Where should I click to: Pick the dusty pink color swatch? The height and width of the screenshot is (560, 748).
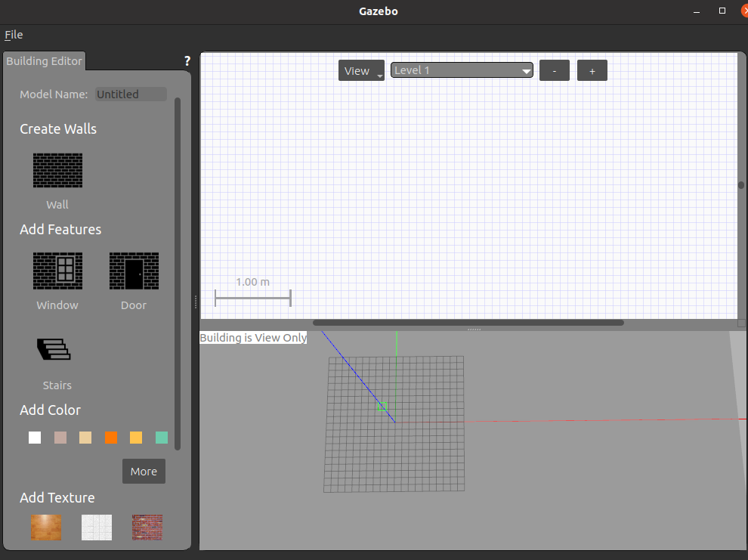(60, 438)
